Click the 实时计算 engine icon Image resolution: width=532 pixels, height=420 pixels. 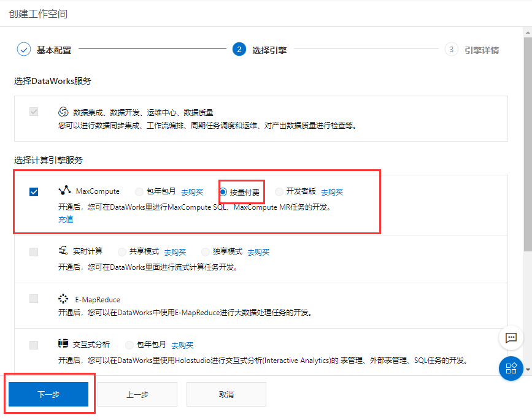pos(63,251)
